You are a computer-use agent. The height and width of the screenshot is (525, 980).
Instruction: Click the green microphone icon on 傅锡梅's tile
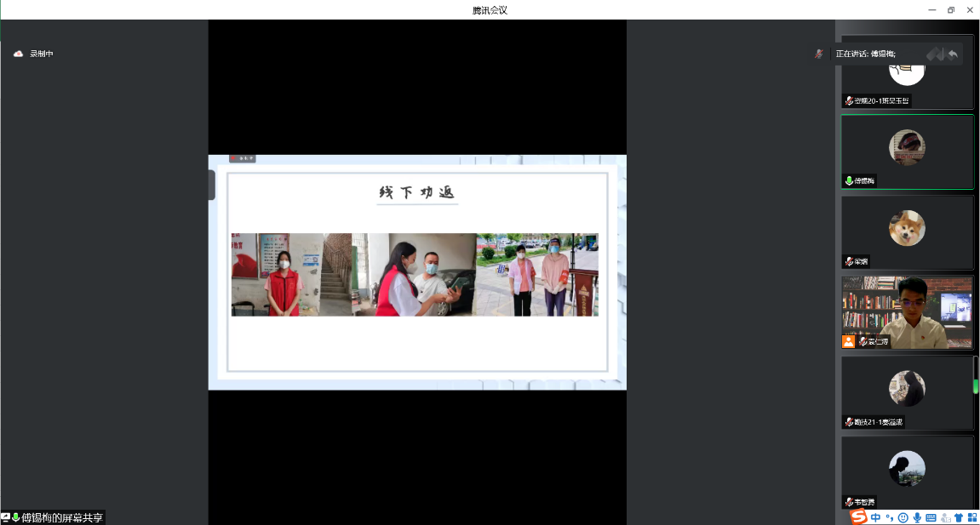tap(849, 180)
